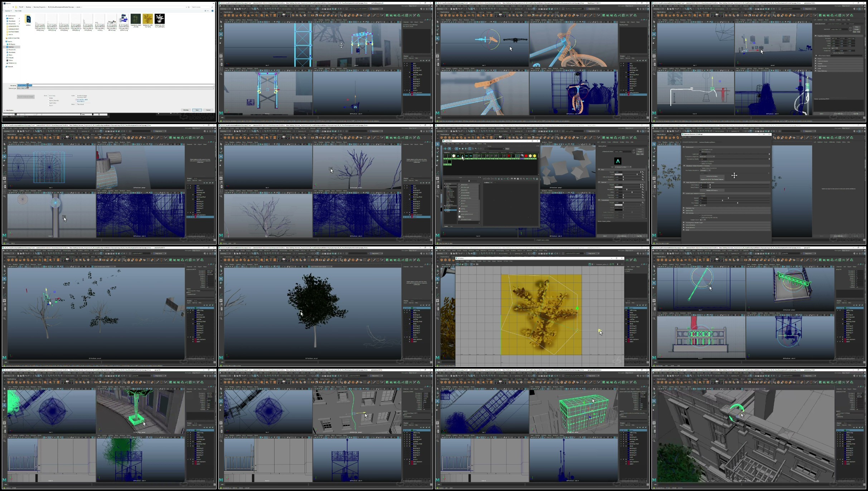Click the blue help icon in Save As dialog
Screen dimensions: 868x491
point(212,11)
